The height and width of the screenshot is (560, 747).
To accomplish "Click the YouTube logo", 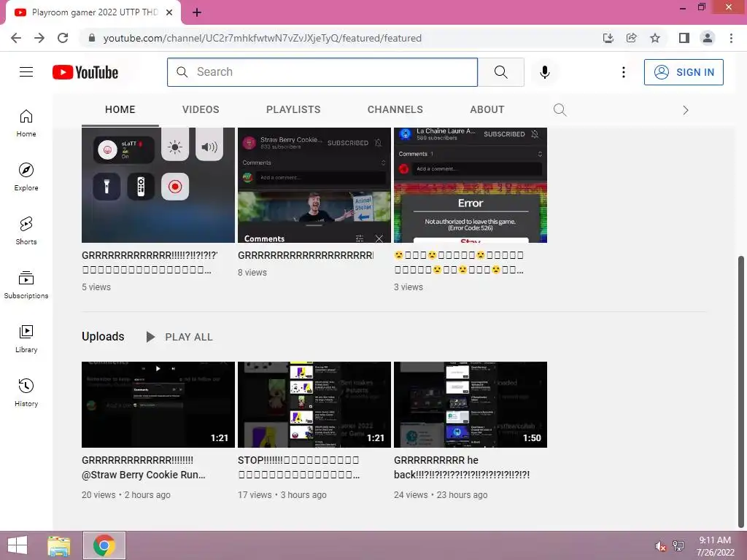I will (85, 72).
